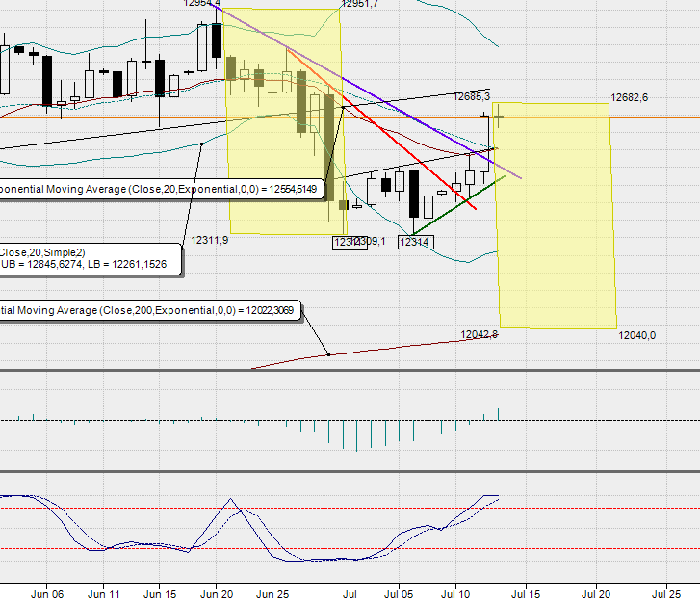Screen dimensions: 700x602
Task: Select the dark red 200 EMA curve
Action: 375,349
